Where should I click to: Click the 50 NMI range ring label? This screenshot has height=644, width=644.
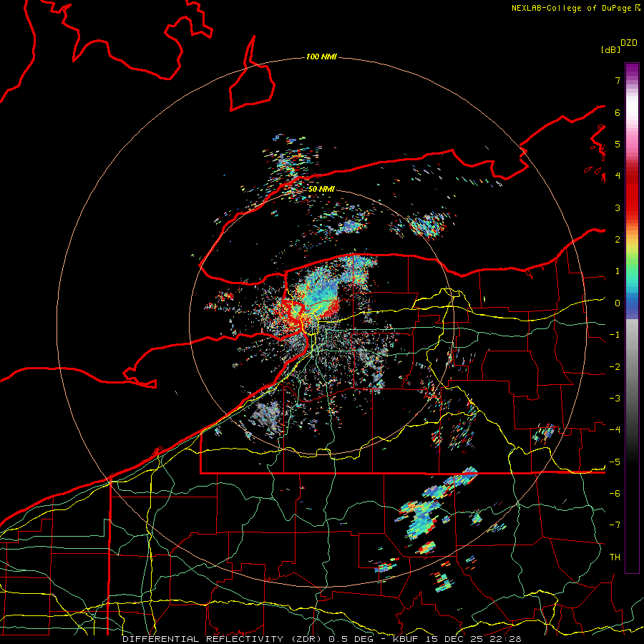(x=321, y=190)
